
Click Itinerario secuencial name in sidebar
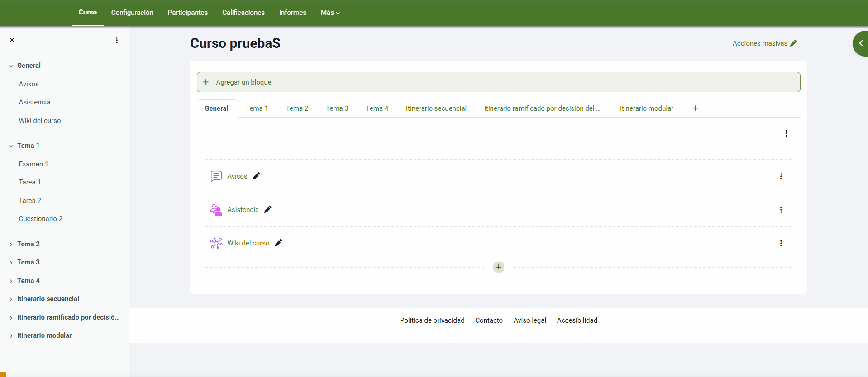coord(48,299)
